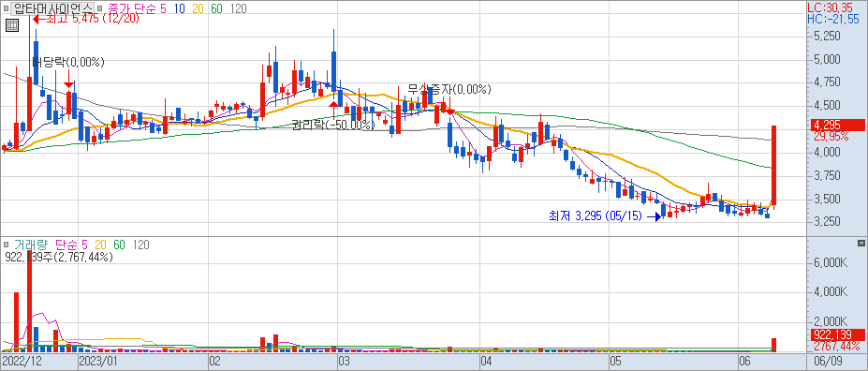Click the 배당락(0,00%) ex-dividend annotation
Image resolution: width=868 pixels, height=371 pixels.
[x=68, y=62]
